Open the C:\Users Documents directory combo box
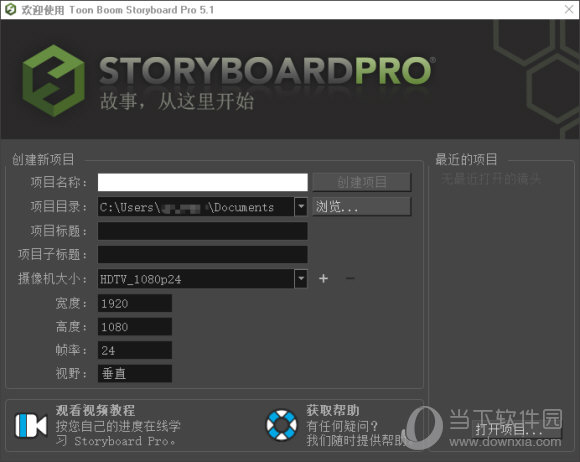Viewport: 580px width, 462px height. click(202, 206)
